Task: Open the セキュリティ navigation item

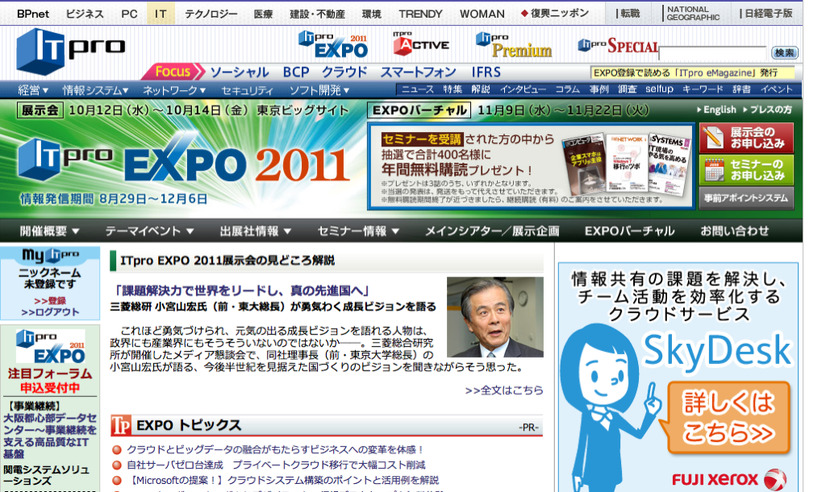Action: (x=247, y=90)
